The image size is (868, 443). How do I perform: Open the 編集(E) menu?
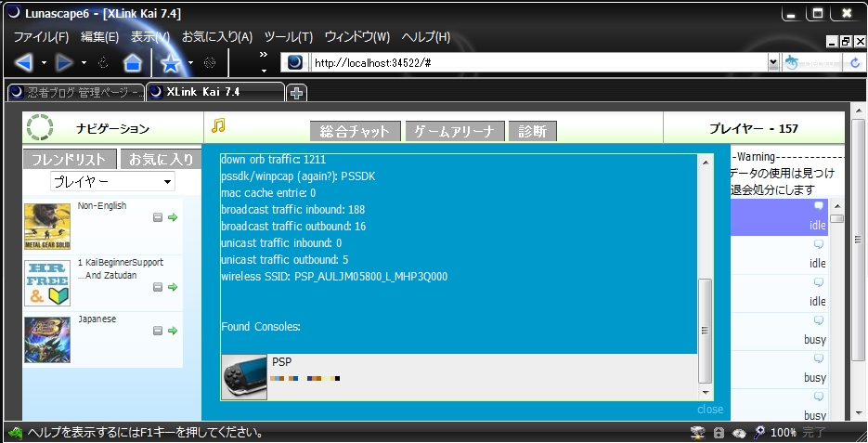tap(99, 37)
